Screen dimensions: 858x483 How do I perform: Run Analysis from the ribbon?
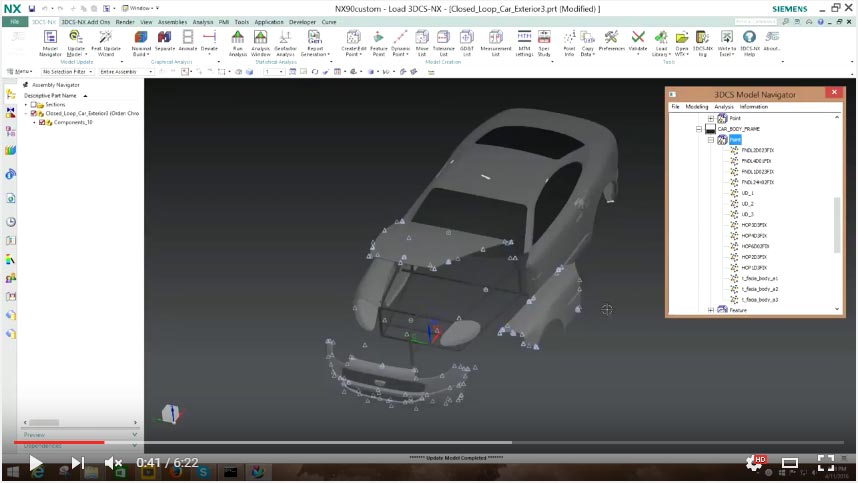pos(237,39)
